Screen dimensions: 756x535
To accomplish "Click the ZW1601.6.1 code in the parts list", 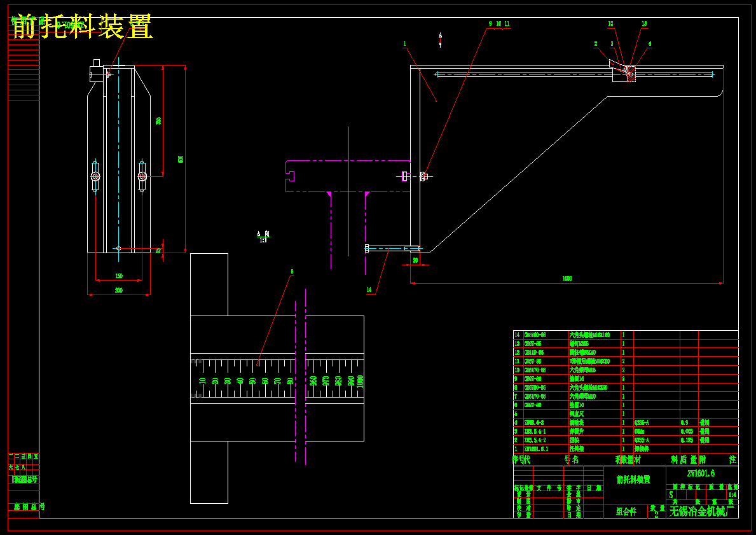I will click(537, 448).
